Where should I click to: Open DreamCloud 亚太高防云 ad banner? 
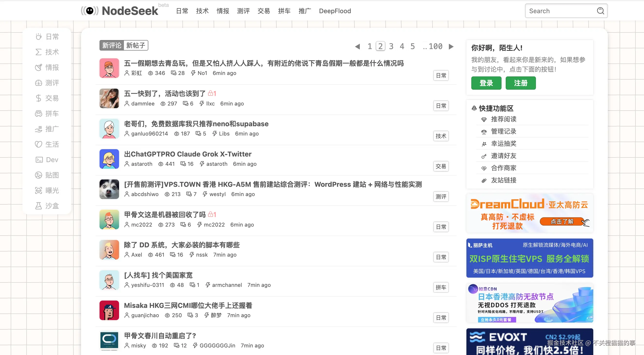[x=530, y=213]
